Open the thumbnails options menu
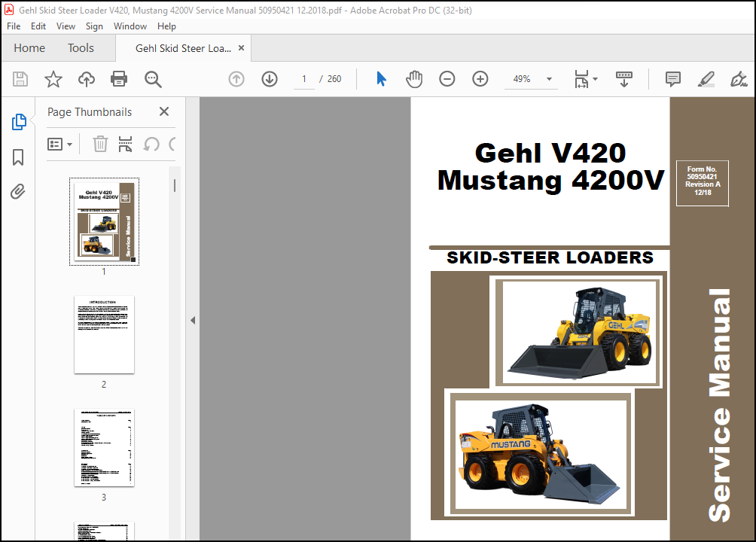 click(x=59, y=145)
